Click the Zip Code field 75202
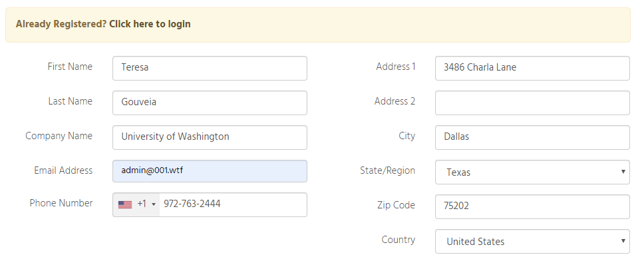Viewport: 644px width, 271px height. click(532, 206)
